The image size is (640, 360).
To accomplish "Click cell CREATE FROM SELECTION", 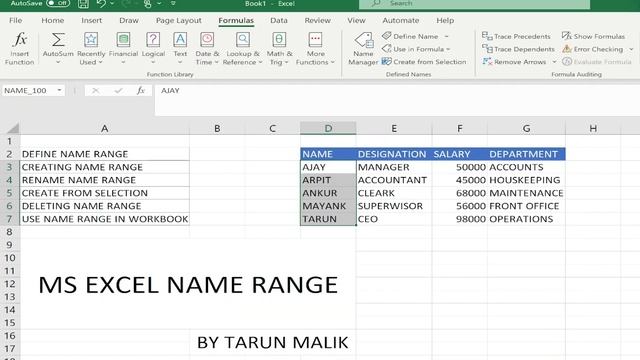I will (x=104, y=193).
